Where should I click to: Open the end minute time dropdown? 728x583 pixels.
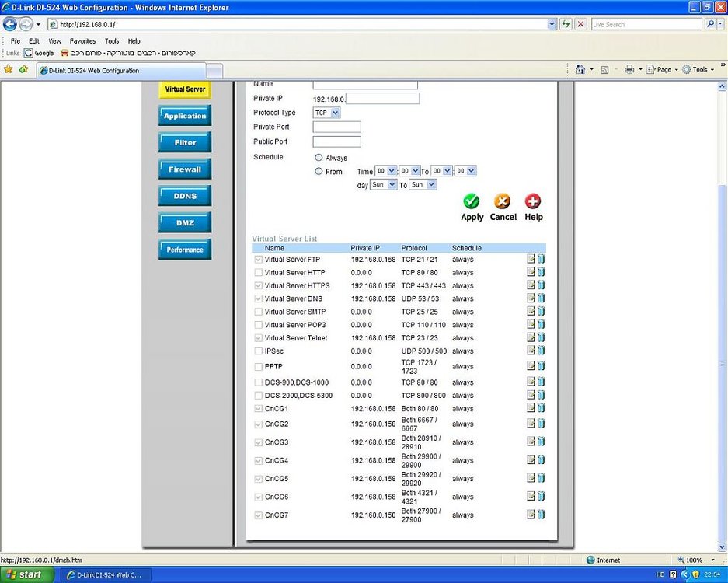pos(465,172)
